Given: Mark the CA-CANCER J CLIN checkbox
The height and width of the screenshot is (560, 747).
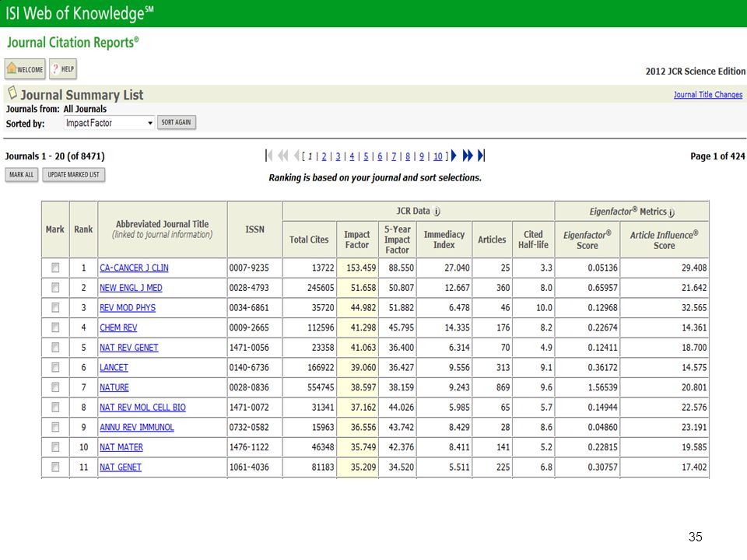Looking at the screenshot, I should (x=55, y=268).
